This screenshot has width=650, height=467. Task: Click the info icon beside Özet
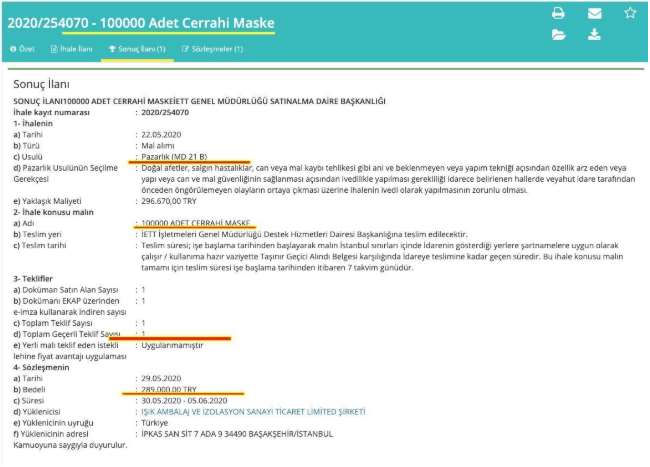(x=13, y=48)
